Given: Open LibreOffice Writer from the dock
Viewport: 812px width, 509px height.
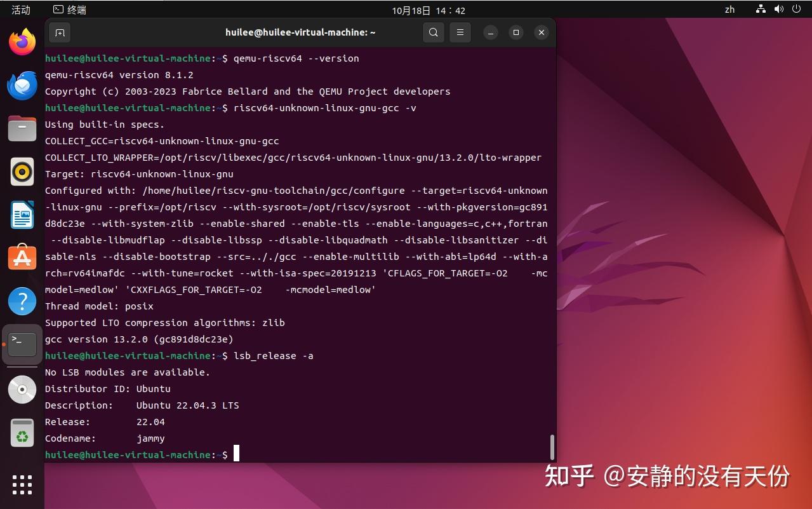Looking at the screenshot, I should [22, 215].
